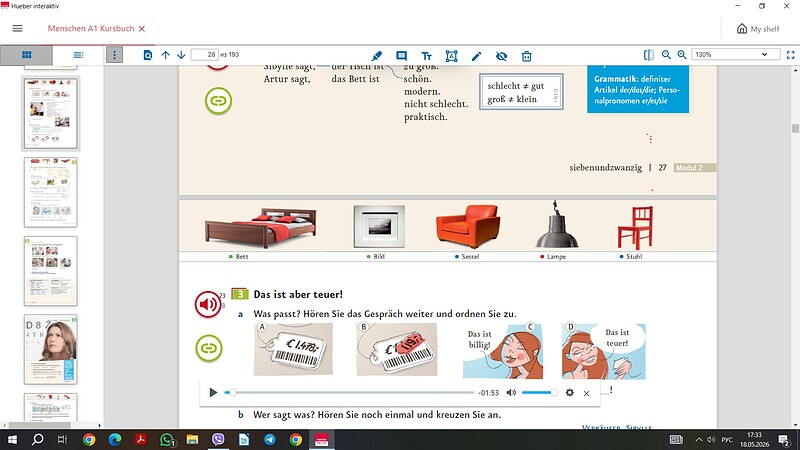This screenshot has height=450, width=800.
Task: Open the notification center
Action: [784, 440]
